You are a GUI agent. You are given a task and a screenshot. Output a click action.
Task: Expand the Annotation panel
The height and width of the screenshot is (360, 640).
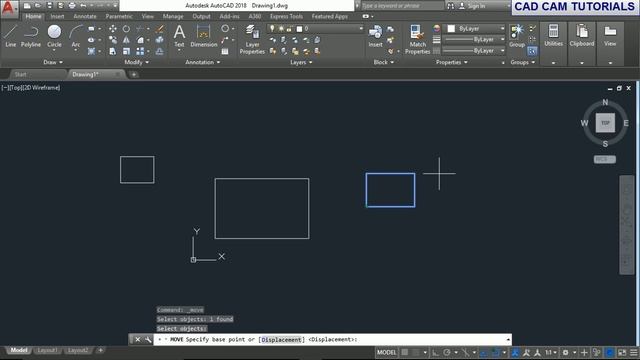tap(203, 62)
